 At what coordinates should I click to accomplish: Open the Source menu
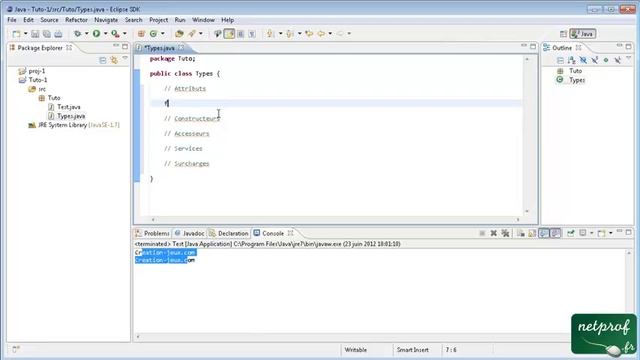click(x=49, y=20)
